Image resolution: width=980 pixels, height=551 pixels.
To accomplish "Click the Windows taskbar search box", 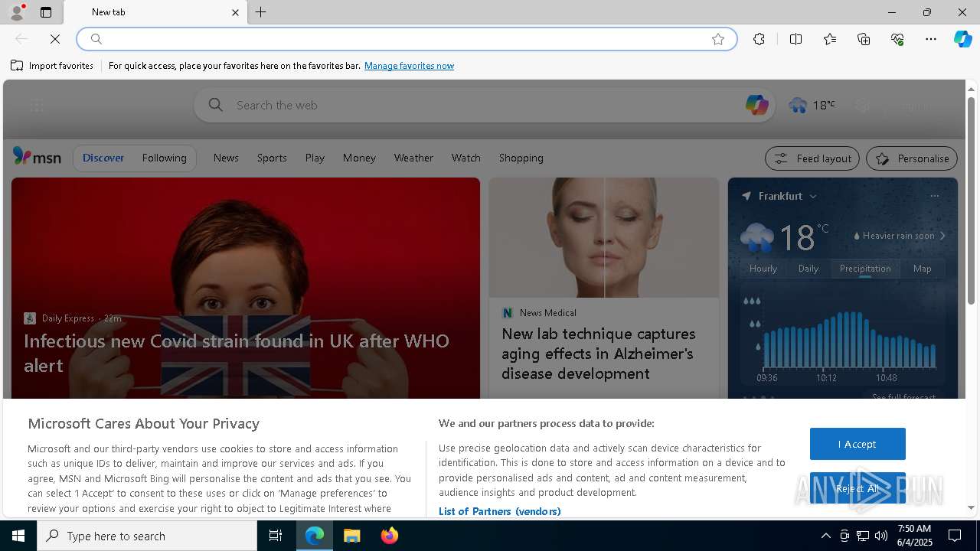I will [147, 536].
